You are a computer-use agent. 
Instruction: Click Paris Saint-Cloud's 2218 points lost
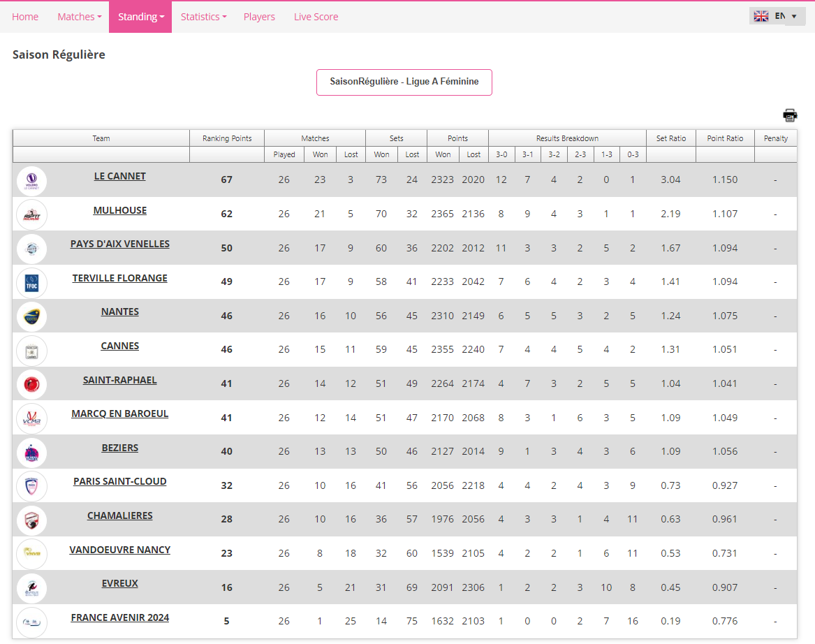(x=473, y=485)
